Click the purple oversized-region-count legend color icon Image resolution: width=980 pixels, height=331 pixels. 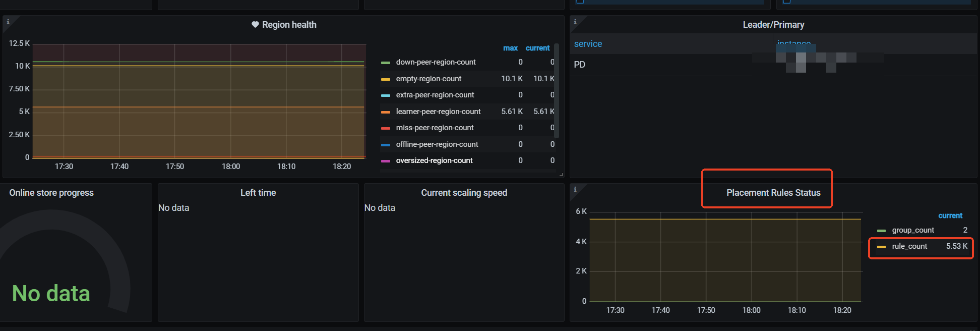[x=386, y=161]
